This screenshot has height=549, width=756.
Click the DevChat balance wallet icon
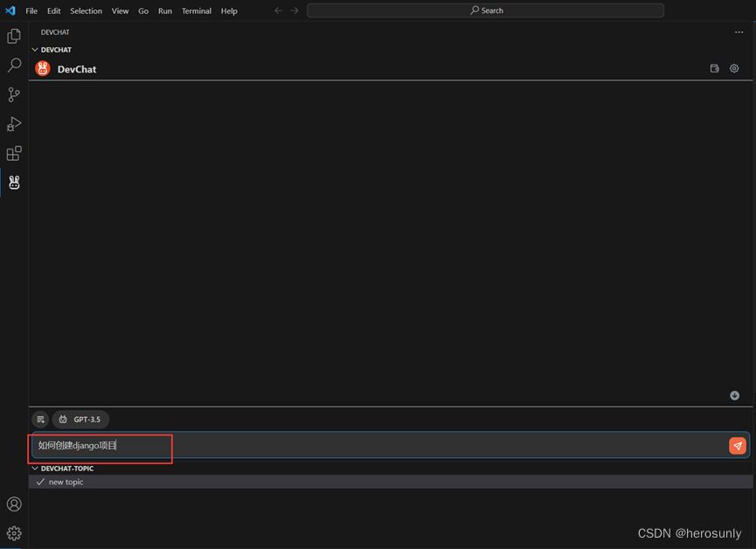(715, 68)
